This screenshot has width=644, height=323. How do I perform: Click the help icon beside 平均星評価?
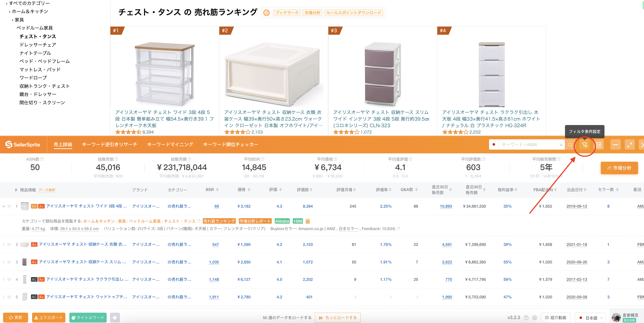[x=410, y=159]
